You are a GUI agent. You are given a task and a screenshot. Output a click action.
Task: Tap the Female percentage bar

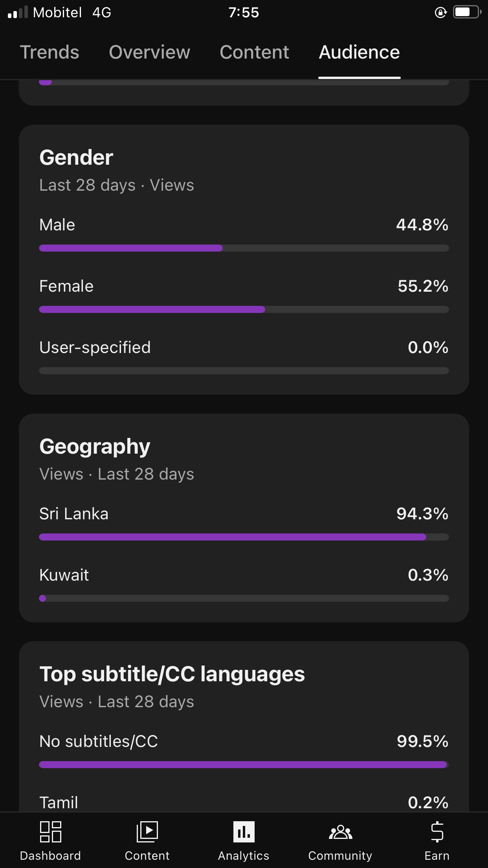pyautogui.click(x=244, y=309)
